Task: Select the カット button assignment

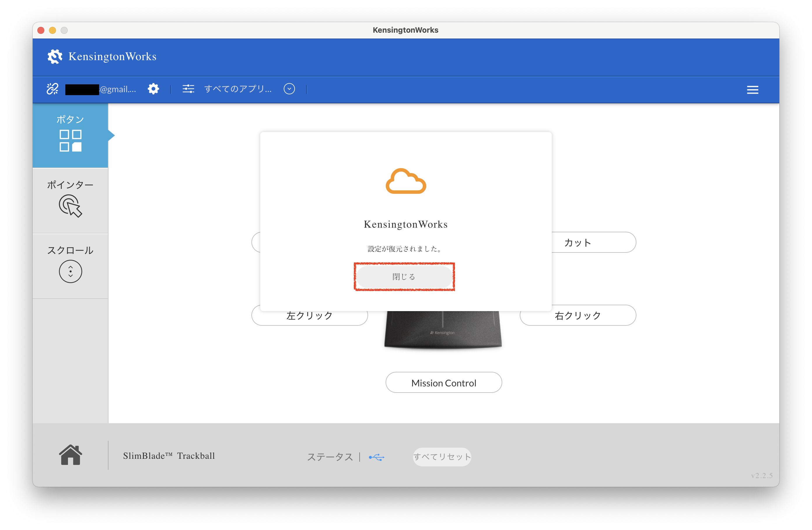Action: (x=594, y=243)
